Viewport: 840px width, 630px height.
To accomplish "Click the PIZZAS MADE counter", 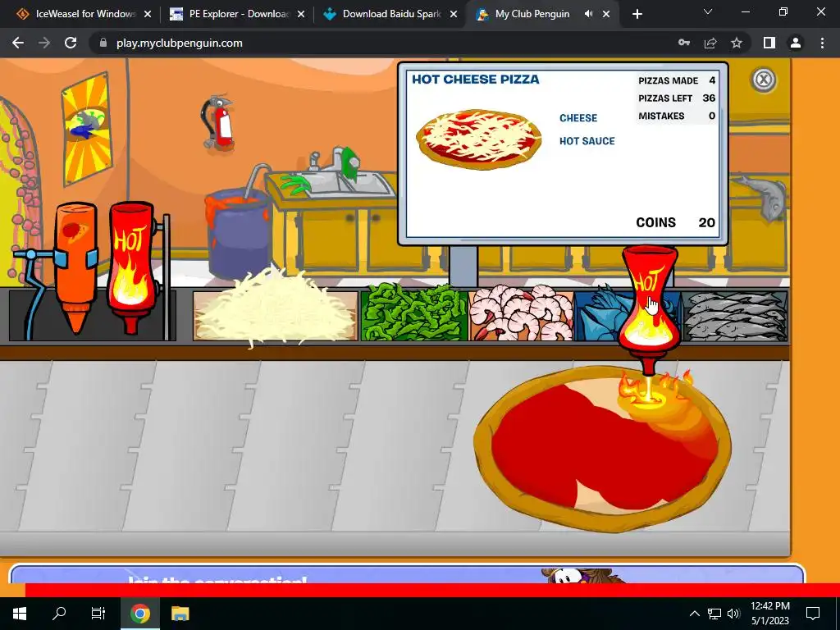I will click(x=677, y=80).
